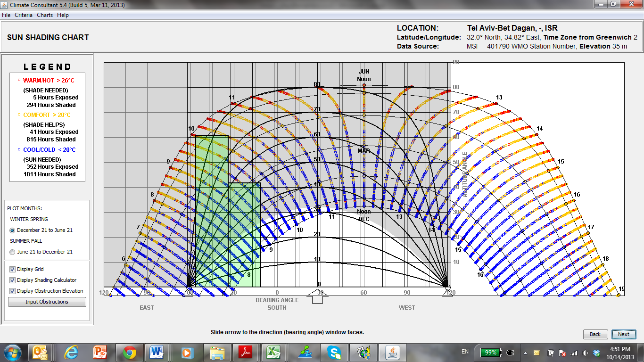644x362 pixels.
Task: Open Google Chrome from taskbar
Action: click(130, 352)
